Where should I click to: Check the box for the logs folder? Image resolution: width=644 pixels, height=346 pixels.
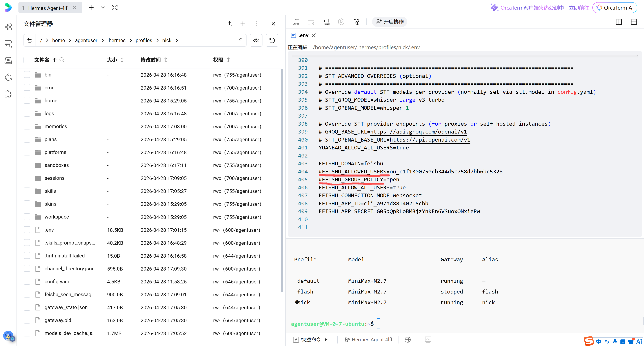coord(27,113)
